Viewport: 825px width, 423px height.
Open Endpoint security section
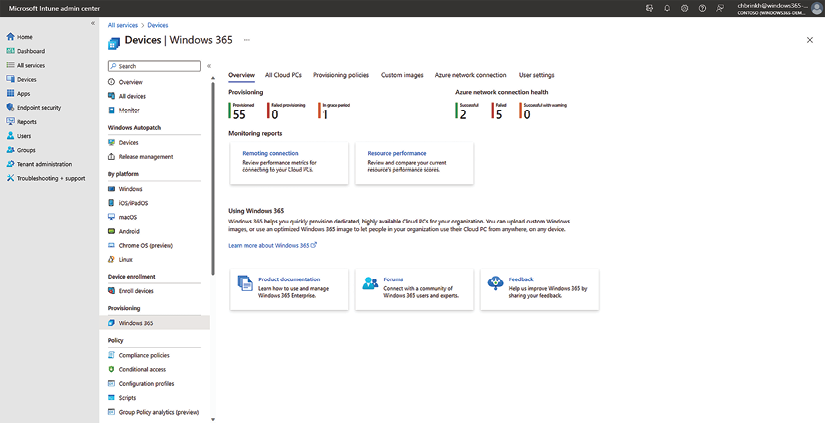coord(33,107)
